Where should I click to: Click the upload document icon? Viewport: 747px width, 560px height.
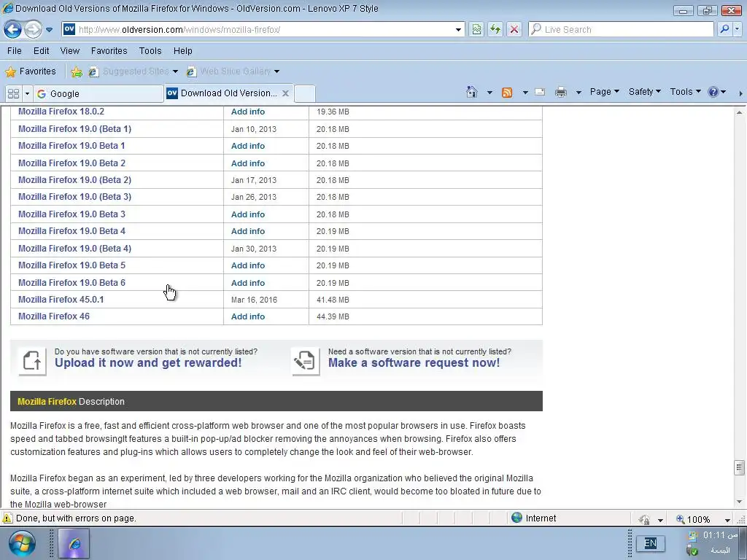point(32,362)
